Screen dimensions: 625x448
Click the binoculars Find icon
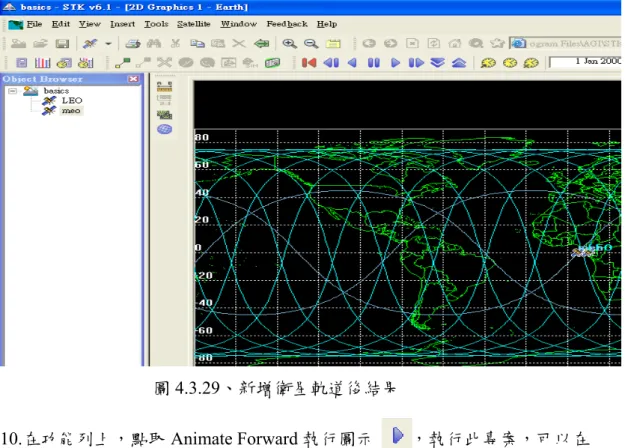154,43
